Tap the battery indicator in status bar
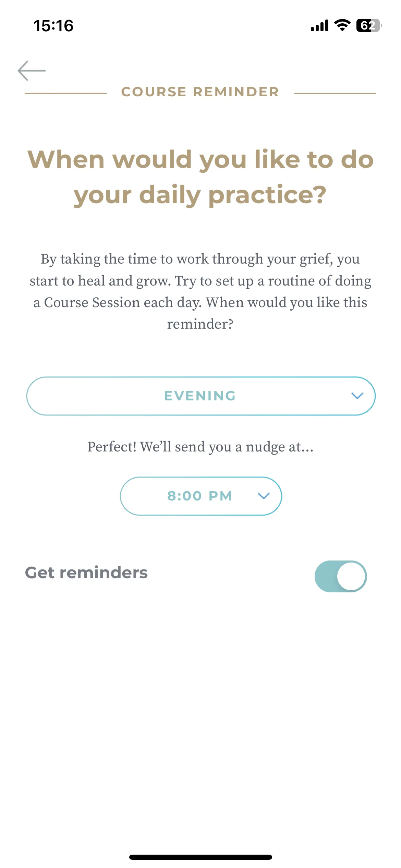The width and height of the screenshot is (401, 868). 369,25
